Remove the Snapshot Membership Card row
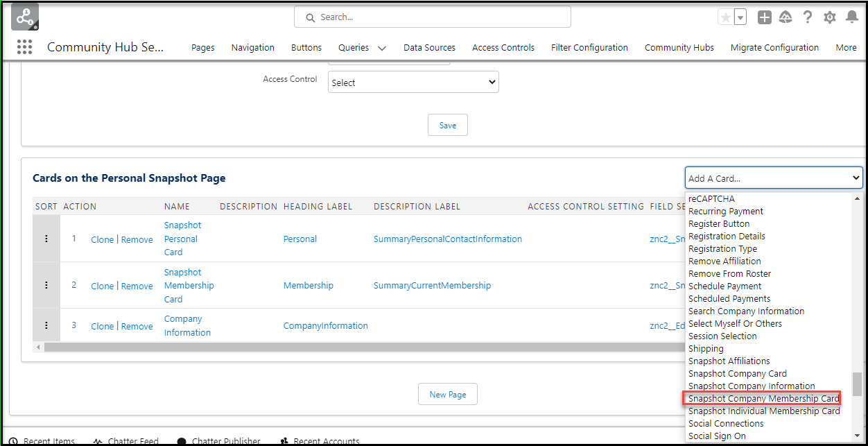The width and height of the screenshot is (868, 446). tap(137, 286)
